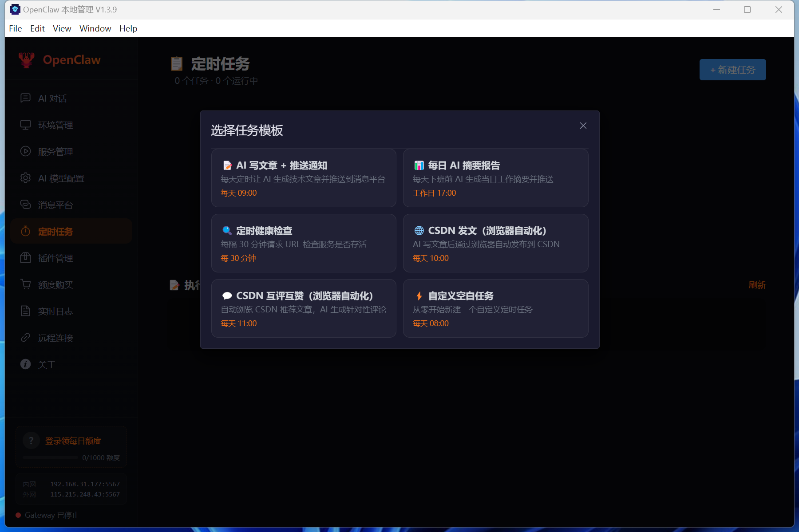Click the speech bubble icon of CSDN 互评互赞
The image size is (799, 532).
[227, 296]
